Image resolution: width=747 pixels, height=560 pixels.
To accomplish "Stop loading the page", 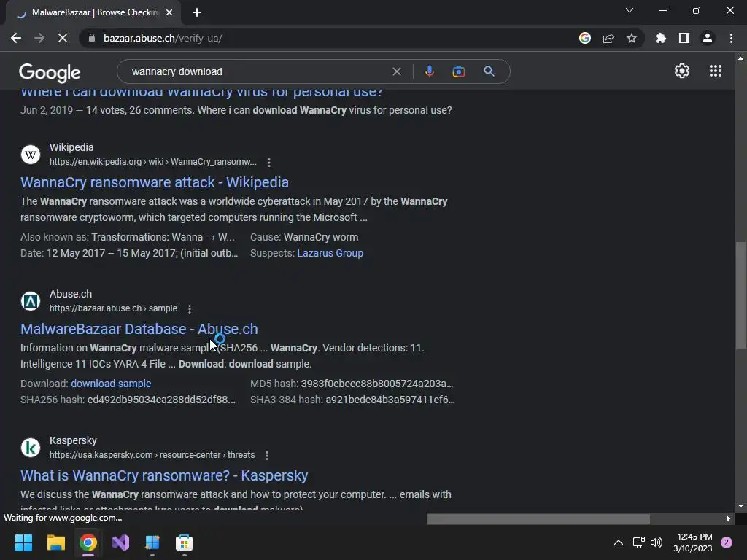I will 63,38.
